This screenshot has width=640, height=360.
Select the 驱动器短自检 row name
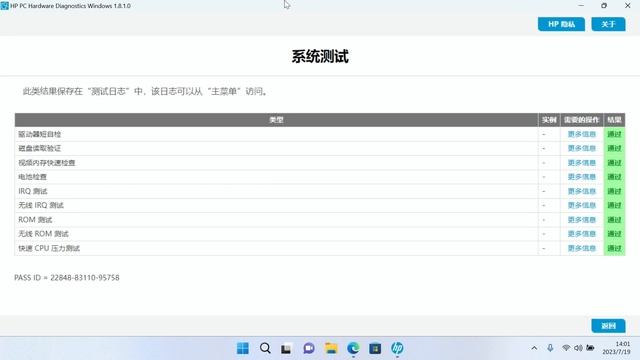(x=40, y=134)
